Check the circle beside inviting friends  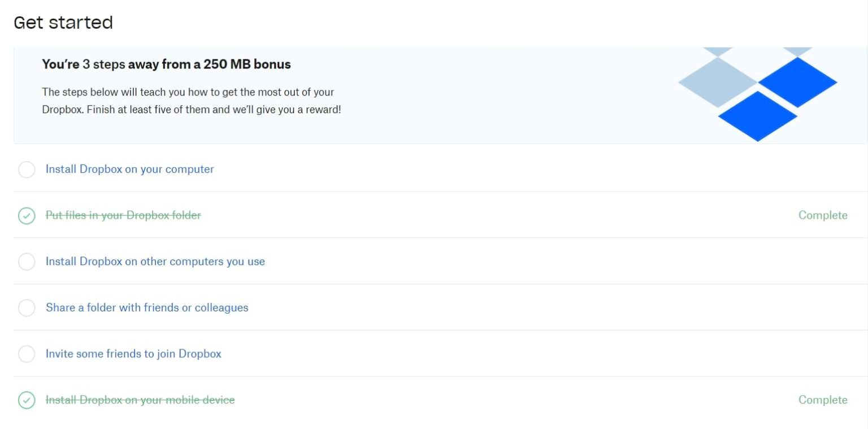(27, 354)
